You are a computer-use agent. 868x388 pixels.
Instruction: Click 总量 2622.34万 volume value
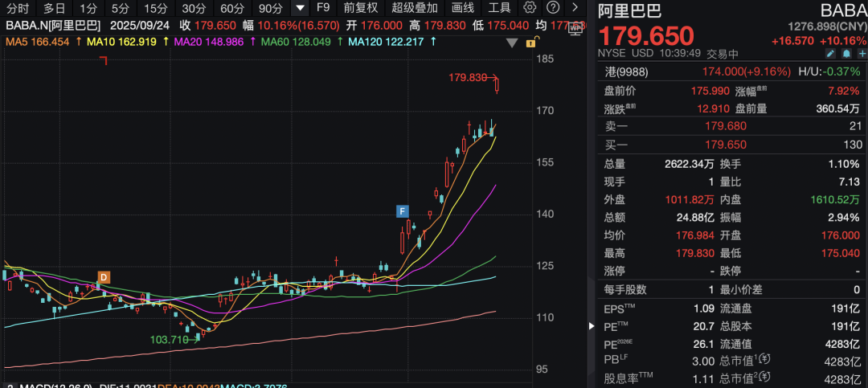(690, 164)
